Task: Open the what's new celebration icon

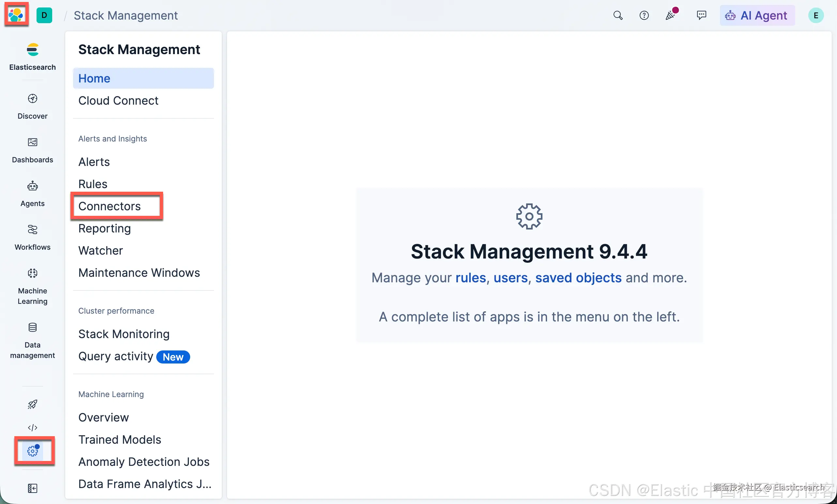Action: [671, 15]
